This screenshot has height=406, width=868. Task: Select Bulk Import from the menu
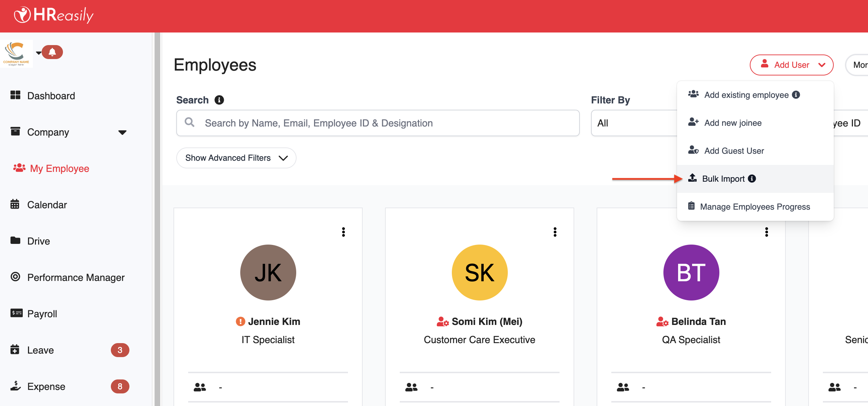click(x=723, y=179)
